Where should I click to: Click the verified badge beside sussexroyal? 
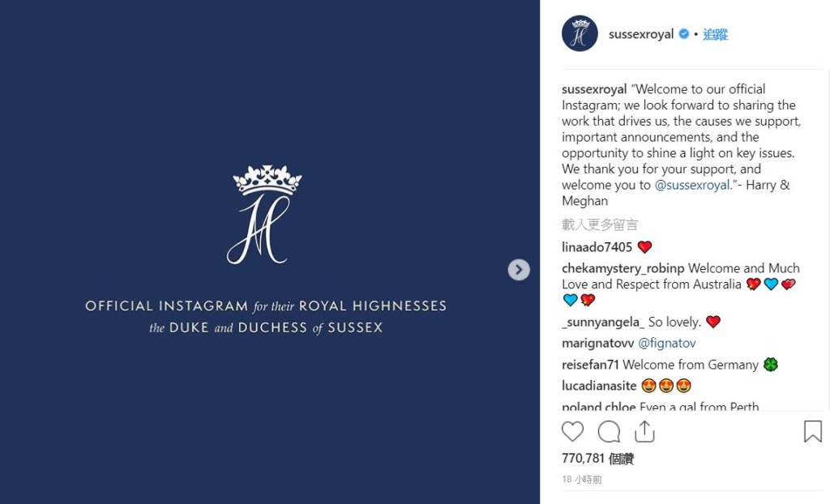coord(684,34)
